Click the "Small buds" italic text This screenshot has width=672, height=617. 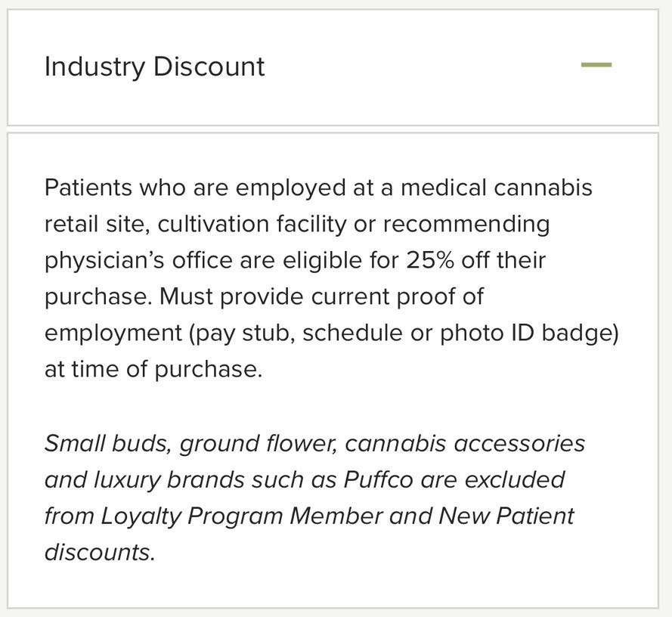click(x=108, y=443)
